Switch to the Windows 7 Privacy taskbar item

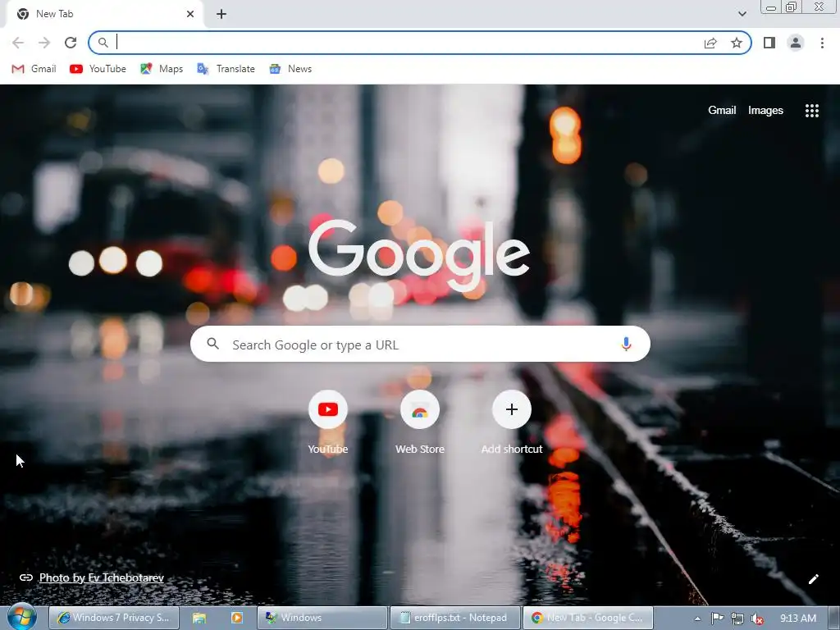tap(113, 618)
